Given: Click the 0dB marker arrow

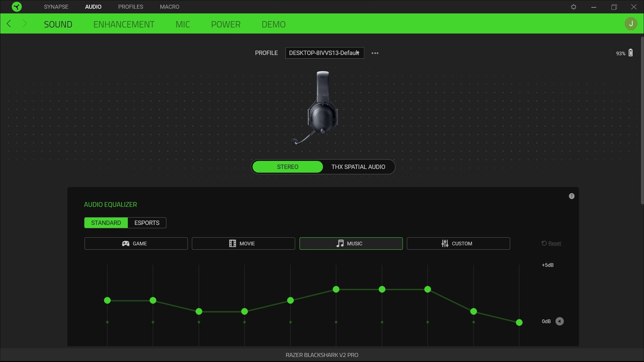Looking at the screenshot, I should click(x=559, y=321).
